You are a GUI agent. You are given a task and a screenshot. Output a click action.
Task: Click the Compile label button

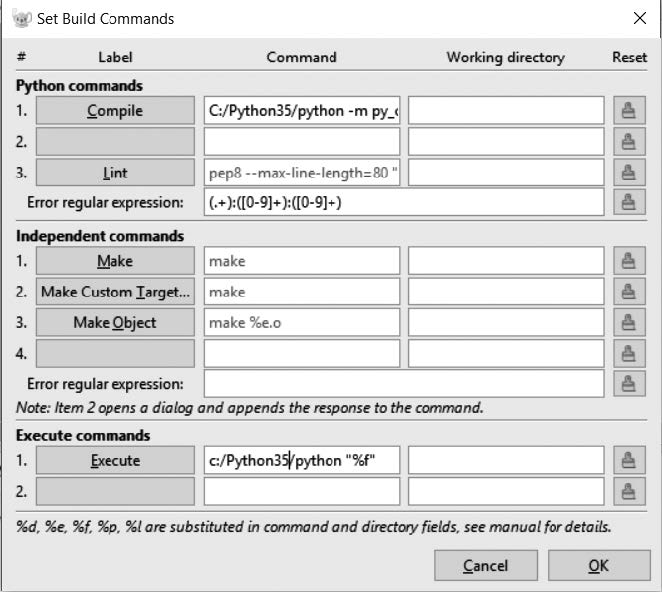click(x=115, y=111)
